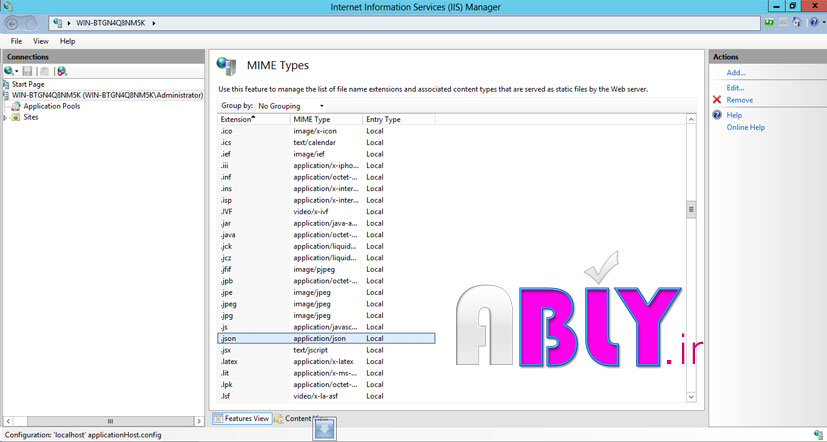Select Application Pools in the tree
This screenshot has height=442, width=827.
(x=52, y=106)
